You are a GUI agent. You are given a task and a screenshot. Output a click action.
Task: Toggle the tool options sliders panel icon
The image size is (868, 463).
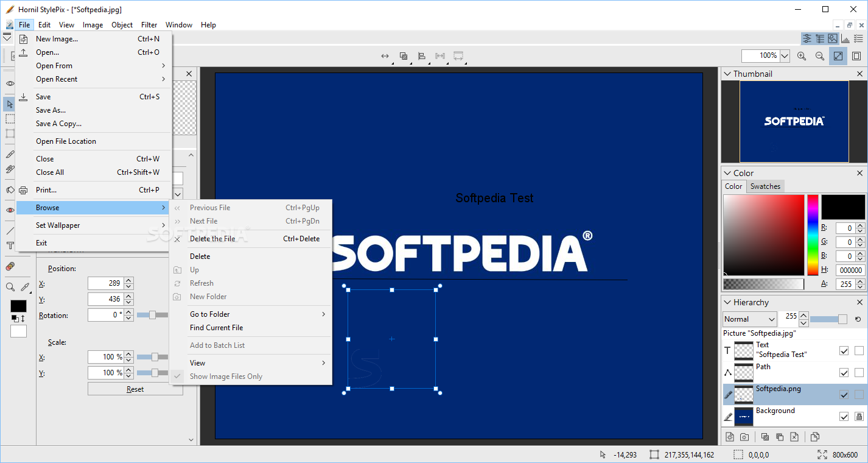[807, 38]
